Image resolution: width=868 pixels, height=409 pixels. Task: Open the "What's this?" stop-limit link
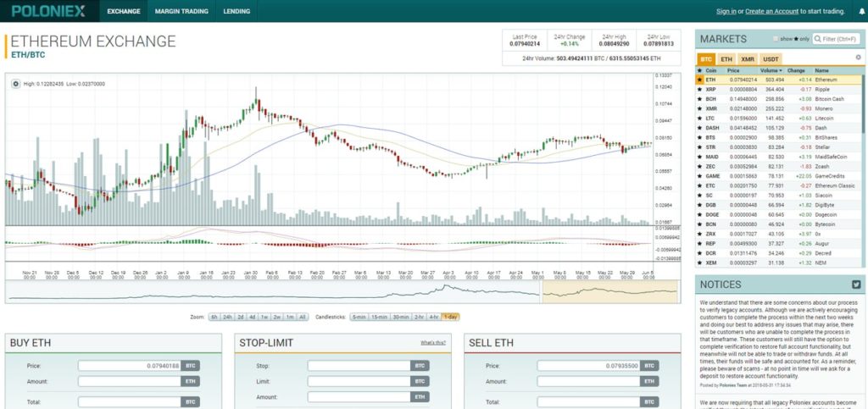[x=433, y=343]
